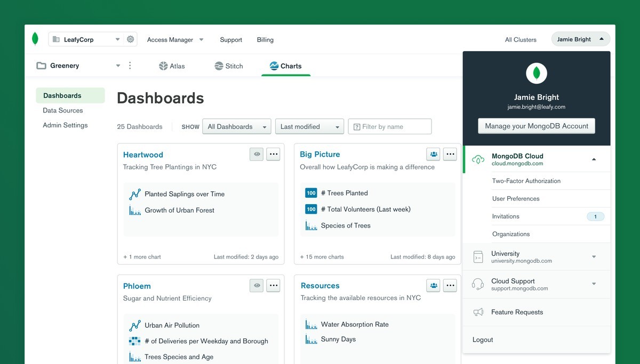
Task: Open the All Dashboards filter dropdown
Action: click(x=237, y=127)
